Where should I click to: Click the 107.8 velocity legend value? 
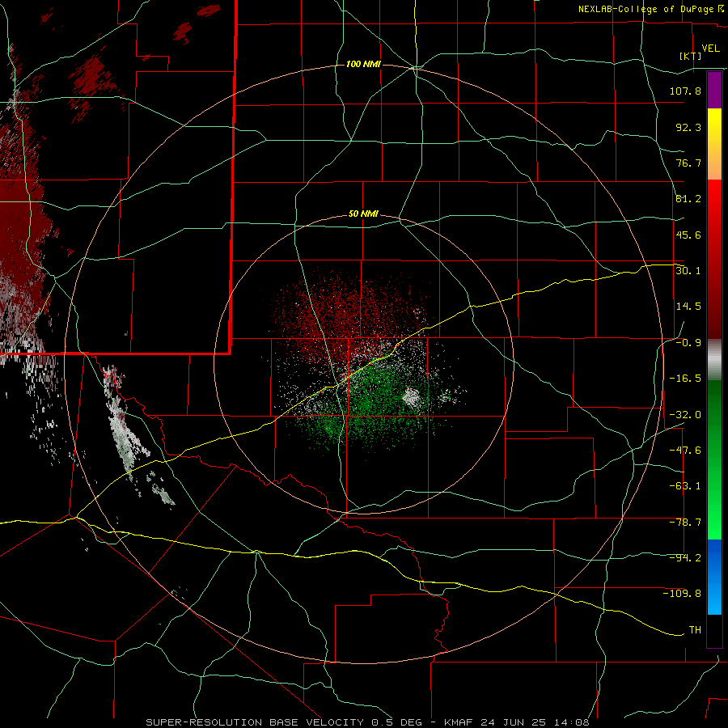(x=685, y=91)
